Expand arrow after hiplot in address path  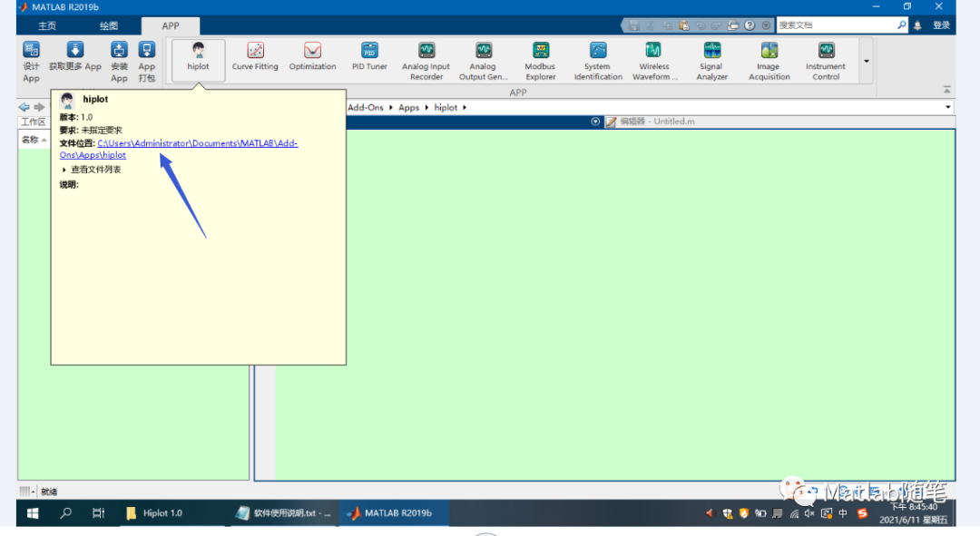tap(465, 107)
